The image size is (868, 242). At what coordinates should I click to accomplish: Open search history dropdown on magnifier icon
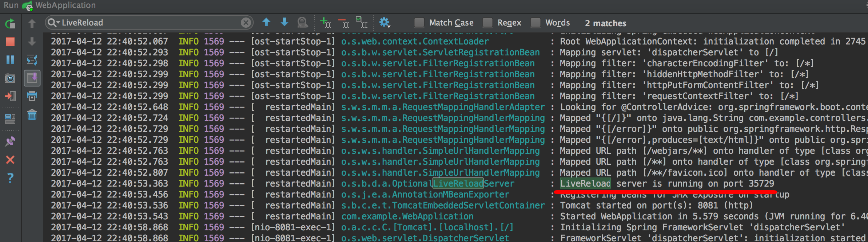point(53,23)
